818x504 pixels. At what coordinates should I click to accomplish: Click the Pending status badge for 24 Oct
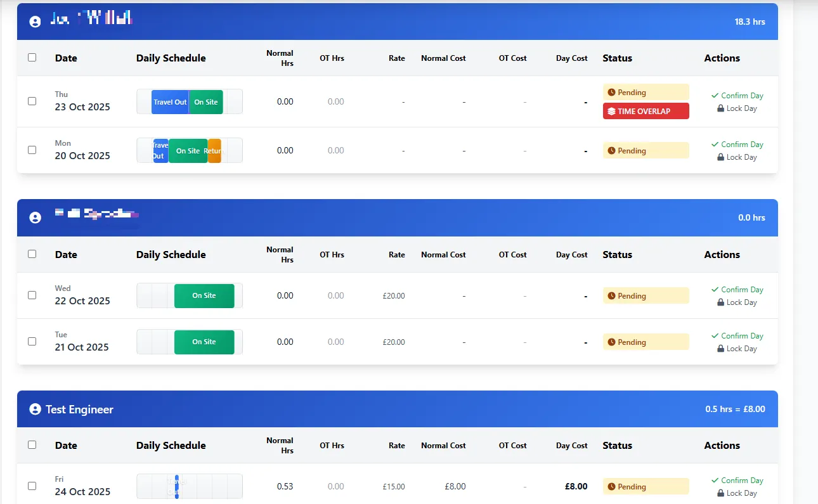click(x=646, y=487)
